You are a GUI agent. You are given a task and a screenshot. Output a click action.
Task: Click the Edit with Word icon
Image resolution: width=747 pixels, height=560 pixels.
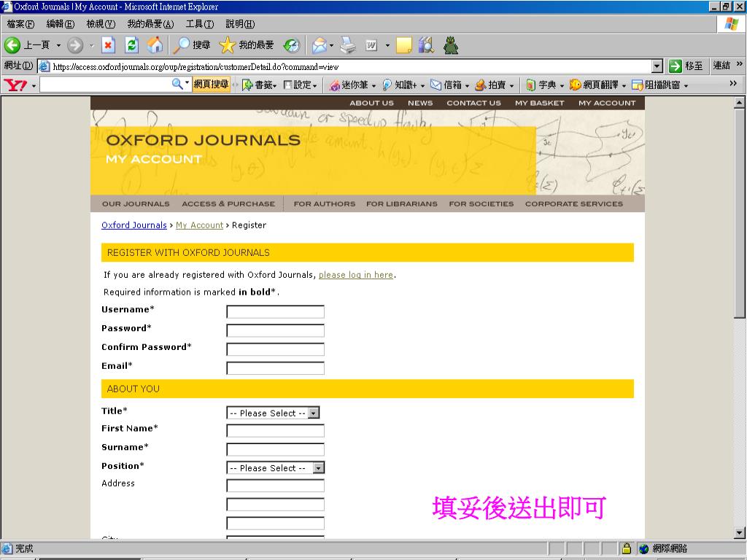(x=371, y=45)
